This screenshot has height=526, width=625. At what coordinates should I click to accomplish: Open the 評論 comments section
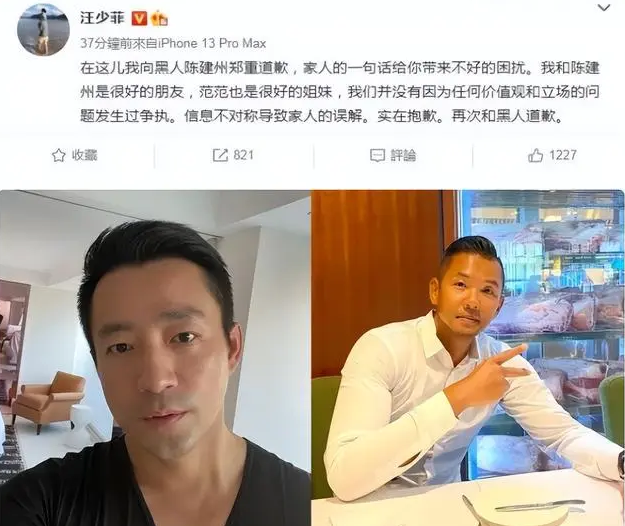[x=403, y=155]
